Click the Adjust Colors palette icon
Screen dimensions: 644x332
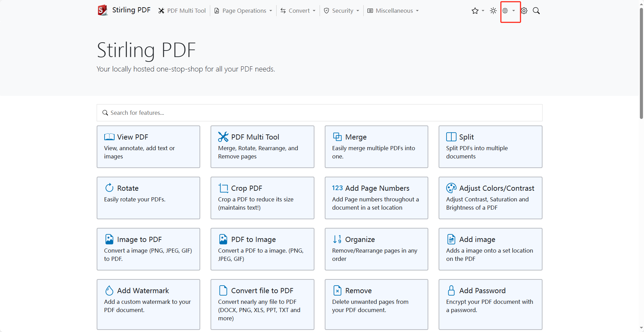(x=451, y=188)
